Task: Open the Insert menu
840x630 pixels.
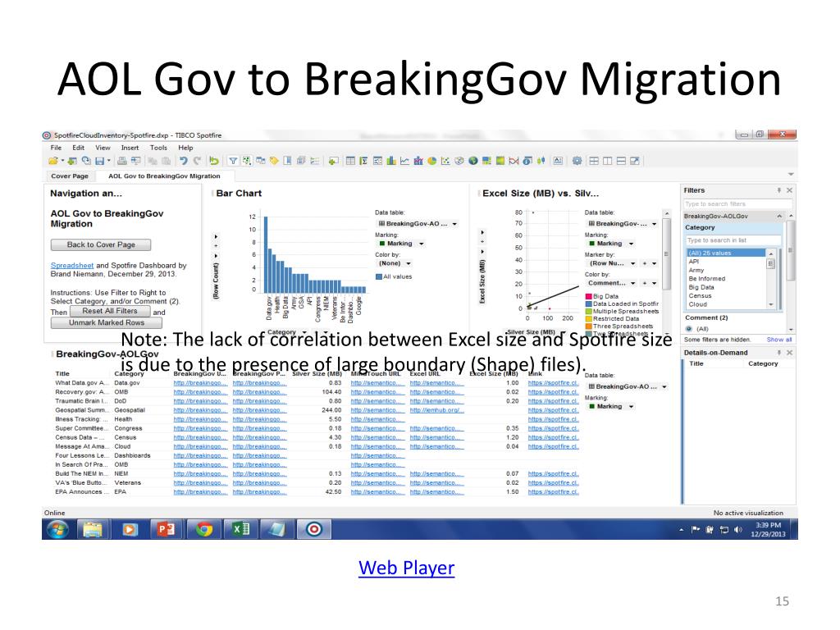Action: point(130,148)
